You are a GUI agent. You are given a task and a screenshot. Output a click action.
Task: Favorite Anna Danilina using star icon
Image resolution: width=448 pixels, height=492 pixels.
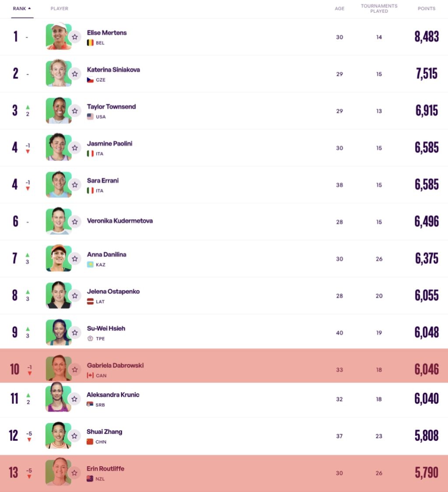coord(75,258)
